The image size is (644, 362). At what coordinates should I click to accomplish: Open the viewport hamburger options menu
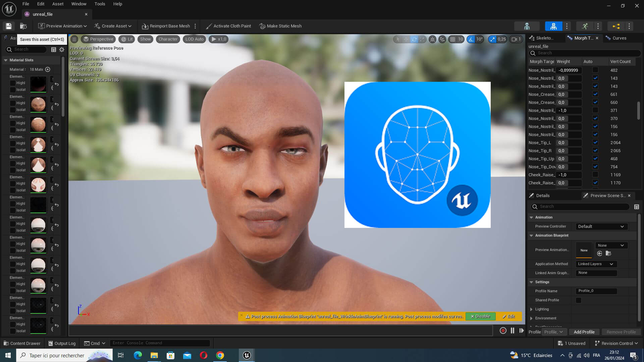click(x=74, y=39)
